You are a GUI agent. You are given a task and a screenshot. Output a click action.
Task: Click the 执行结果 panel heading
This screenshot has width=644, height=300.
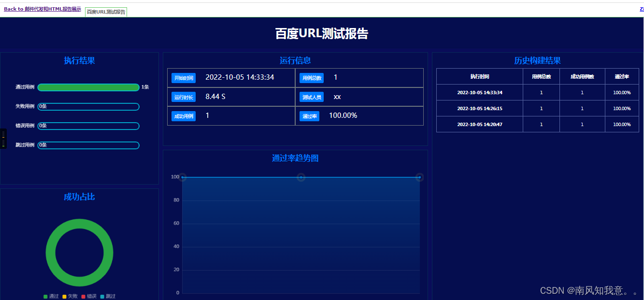79,60
